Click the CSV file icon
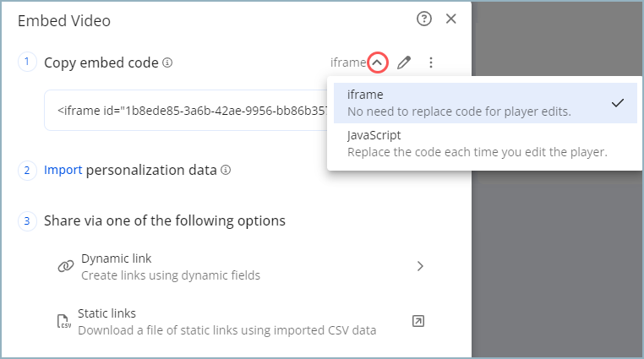Image resolution: width=644 pixels, height=359 pixels. [63, 321]
